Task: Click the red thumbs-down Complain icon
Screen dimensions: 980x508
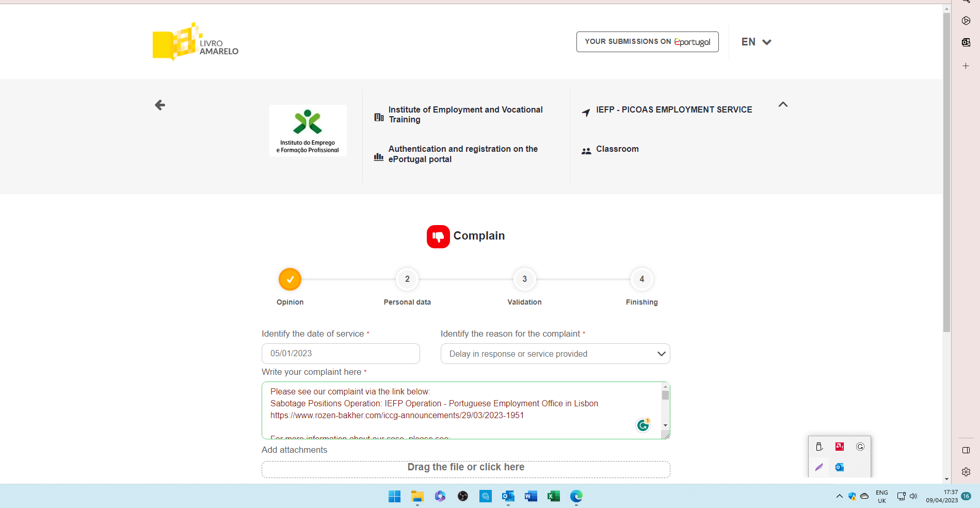Action: (x=438, y=236)
